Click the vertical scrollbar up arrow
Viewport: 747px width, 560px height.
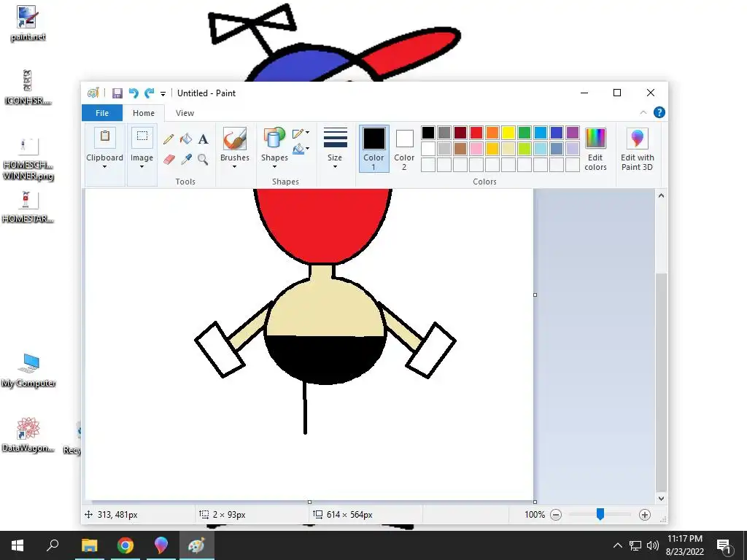coord(661,195)
